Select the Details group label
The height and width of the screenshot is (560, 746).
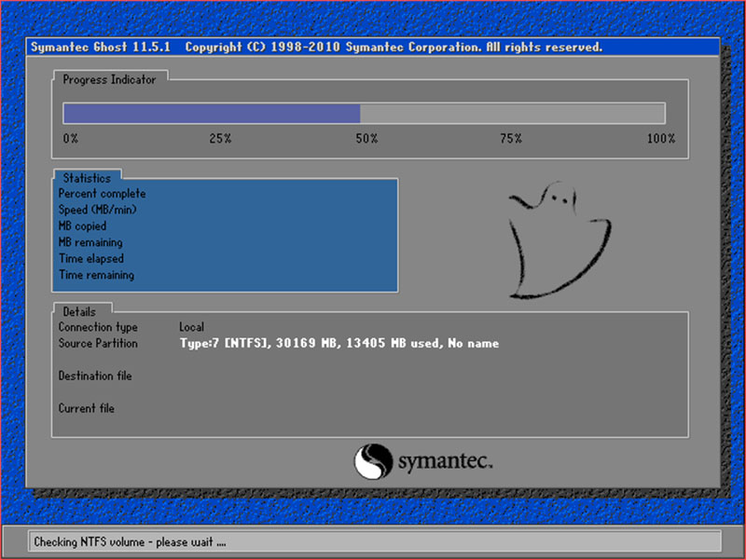(x=79, y=312)
